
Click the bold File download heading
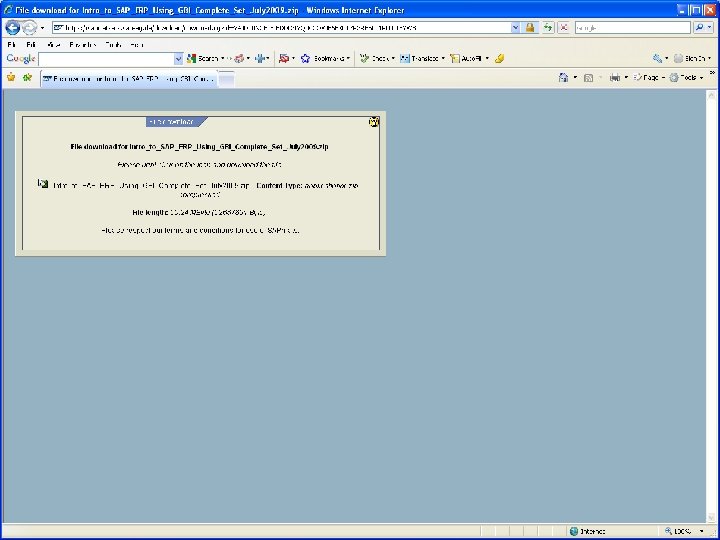point(199,146)
